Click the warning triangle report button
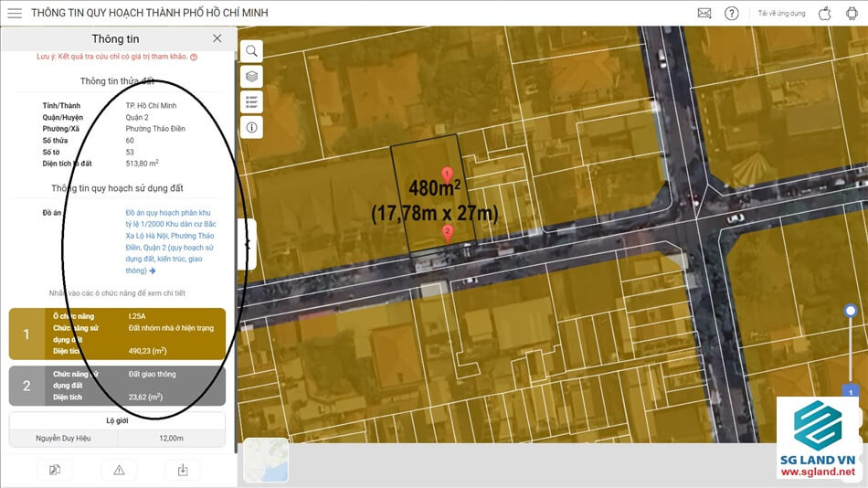The width and height of the screenshot is (868, 488). 119,470
